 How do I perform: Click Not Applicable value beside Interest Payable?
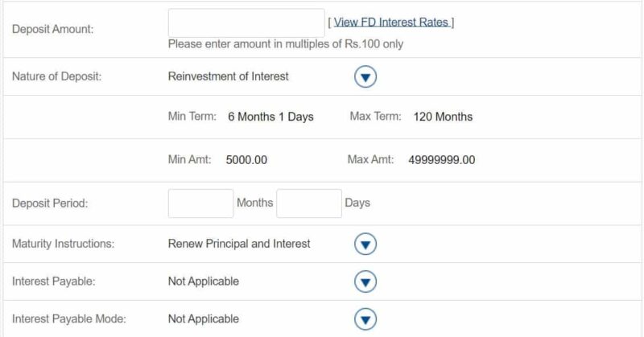click(204, 282)
